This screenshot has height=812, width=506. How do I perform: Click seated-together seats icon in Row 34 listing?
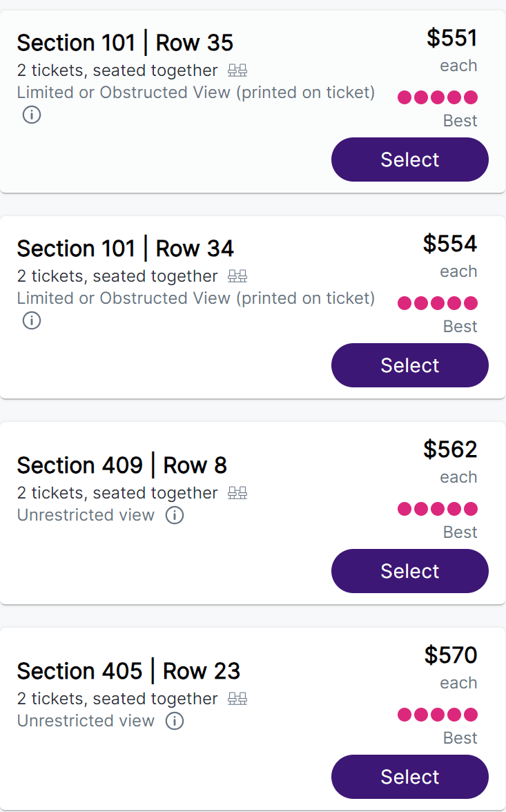[x=237, y=276]
